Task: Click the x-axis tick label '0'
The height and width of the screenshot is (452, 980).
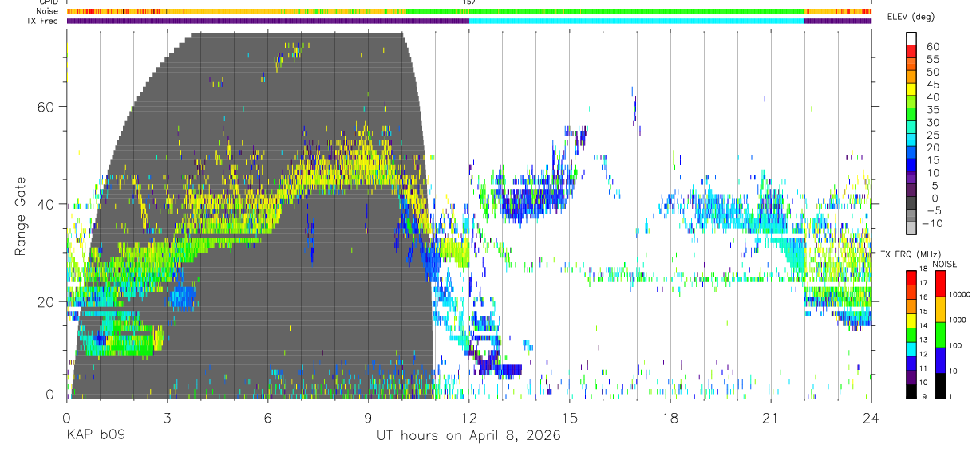Action: pyautogui.click(x=66, y=419)
